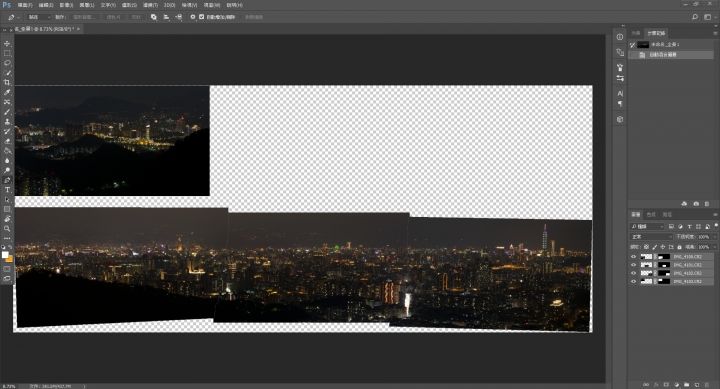Toggle type layer filter T icon
This screenshot has width=720, height=389.
[x=689, y=226]
